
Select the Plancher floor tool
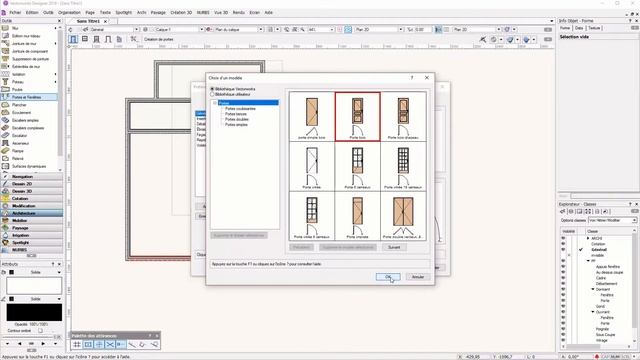[29, 105]
